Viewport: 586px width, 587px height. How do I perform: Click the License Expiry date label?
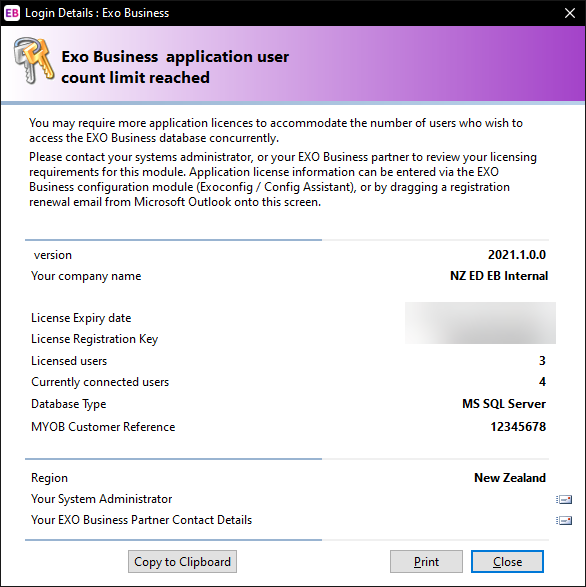click(81, 318)
